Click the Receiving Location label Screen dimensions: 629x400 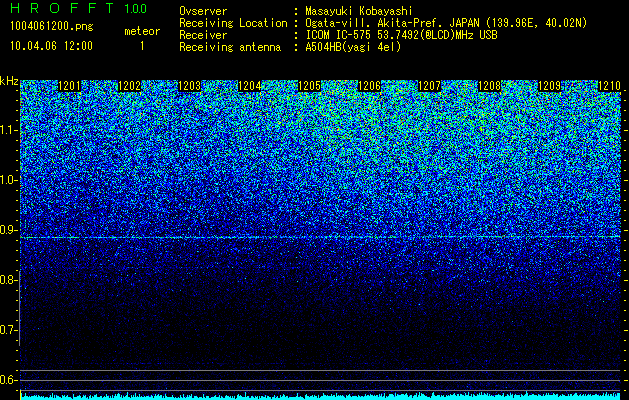pos(233,23)
